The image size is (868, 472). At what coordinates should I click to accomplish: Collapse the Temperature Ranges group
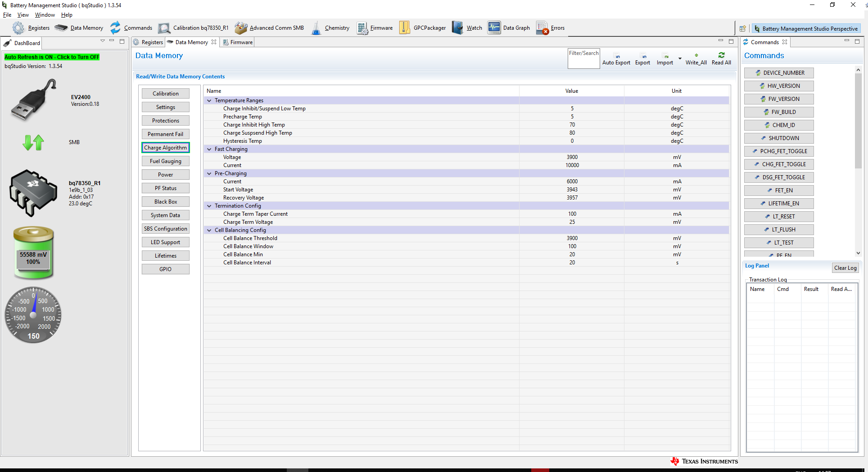[x=209, y=100]
